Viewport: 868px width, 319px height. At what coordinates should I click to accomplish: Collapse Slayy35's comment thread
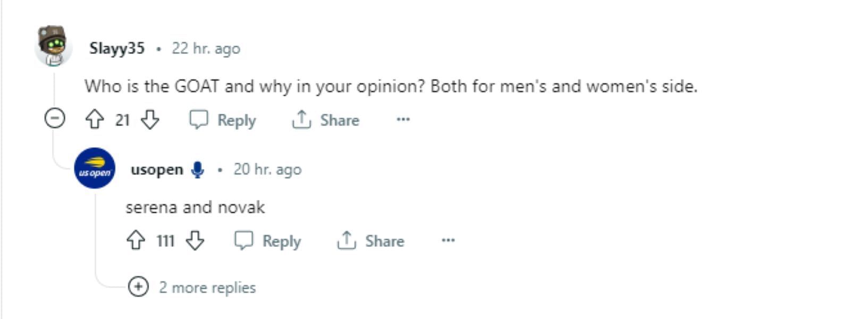[55, 119]
